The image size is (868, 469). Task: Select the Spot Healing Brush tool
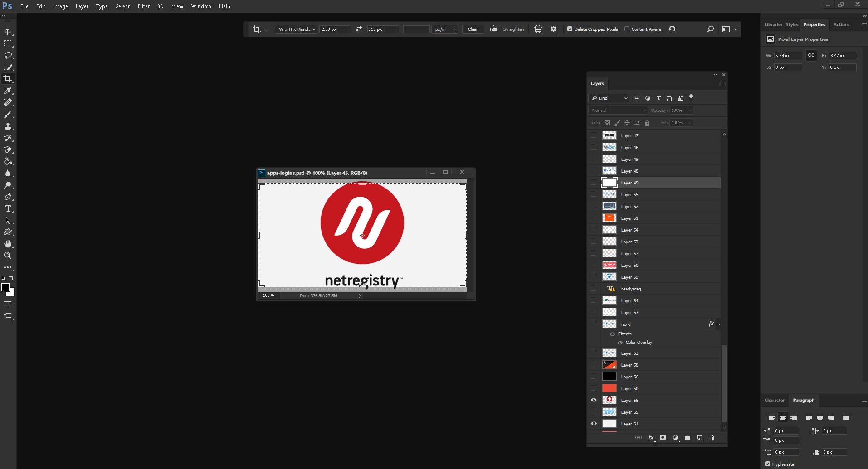coord(8,102)
